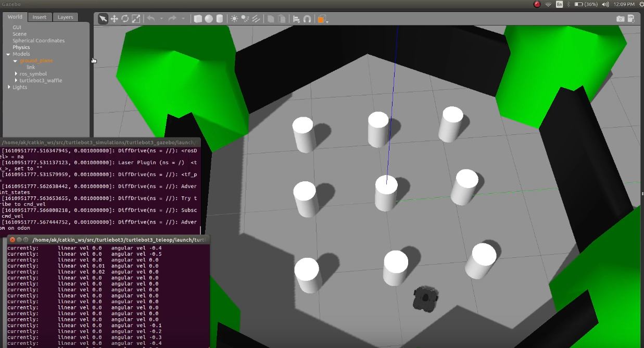The width and height of the screenshot is (644, 348).
Task: Add a spot light
Action: tap(245, 19)
